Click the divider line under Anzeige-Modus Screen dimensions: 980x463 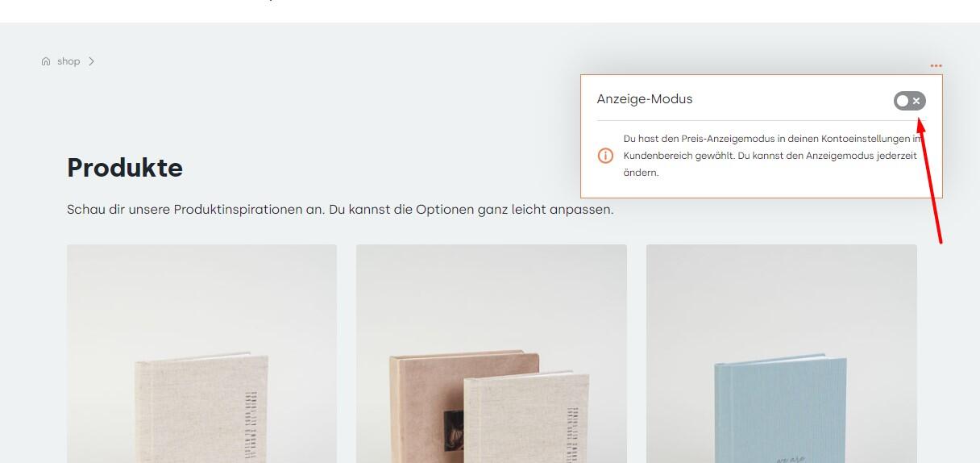[x=762, y=120]
